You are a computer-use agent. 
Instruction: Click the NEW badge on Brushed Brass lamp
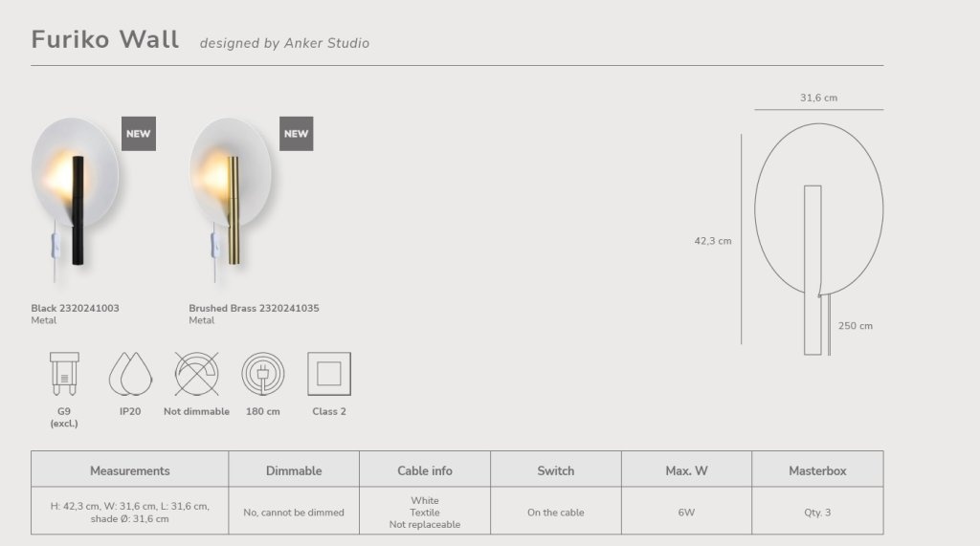tap(297, 134)
